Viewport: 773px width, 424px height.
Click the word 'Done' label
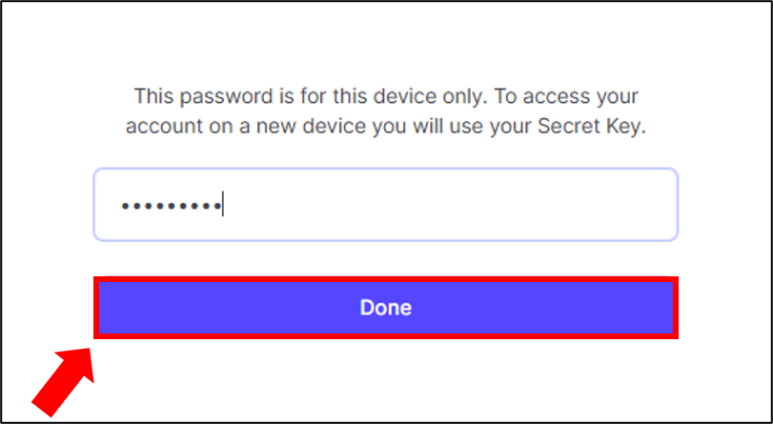tap(386, 308)
